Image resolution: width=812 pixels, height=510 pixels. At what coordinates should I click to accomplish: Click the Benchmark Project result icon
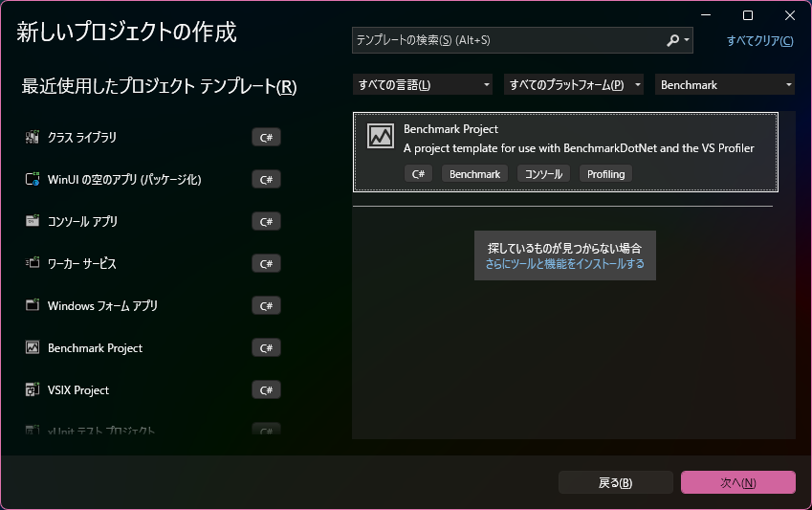pyautogui.click(x=381, y=136)
